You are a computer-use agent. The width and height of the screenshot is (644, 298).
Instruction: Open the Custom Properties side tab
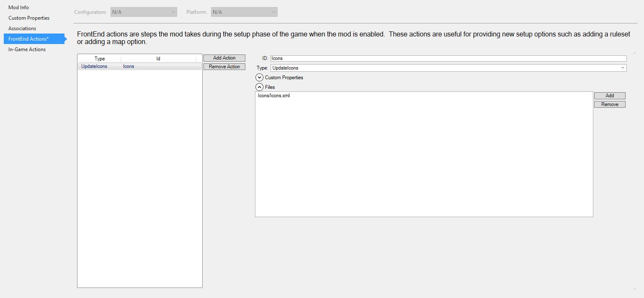(x=29, y=18)
